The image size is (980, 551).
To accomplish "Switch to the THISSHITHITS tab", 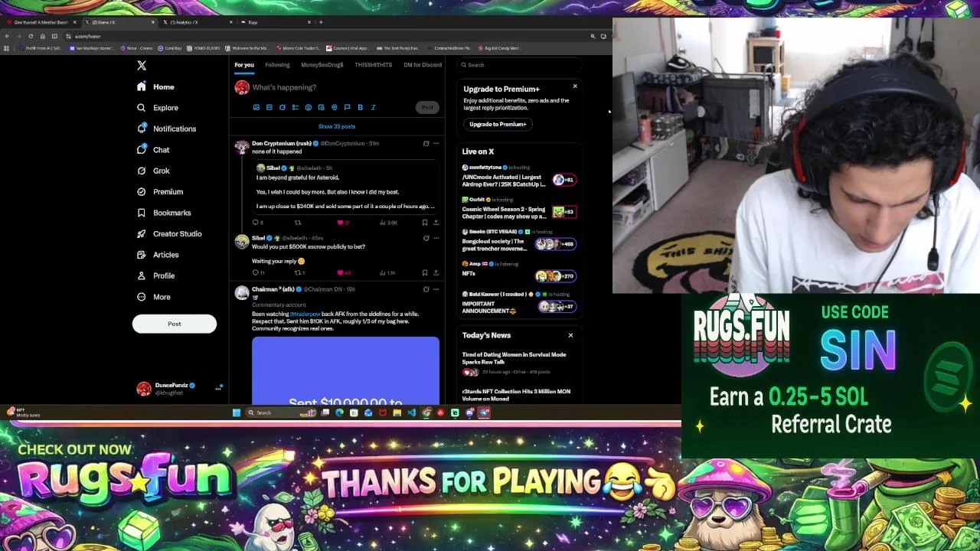I will click(374, 65).
